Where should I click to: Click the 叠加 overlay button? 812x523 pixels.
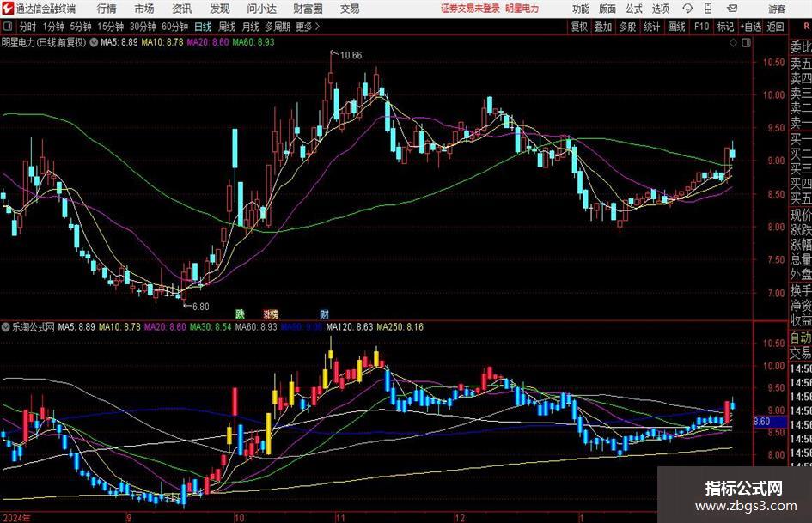pyautogui.click(x=603, y=27)
